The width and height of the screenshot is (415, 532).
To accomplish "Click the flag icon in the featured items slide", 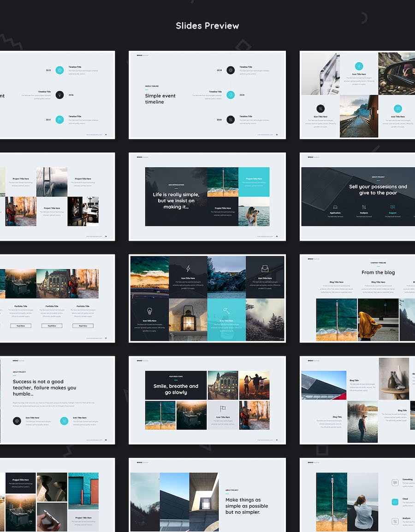I will click(223, 408).
